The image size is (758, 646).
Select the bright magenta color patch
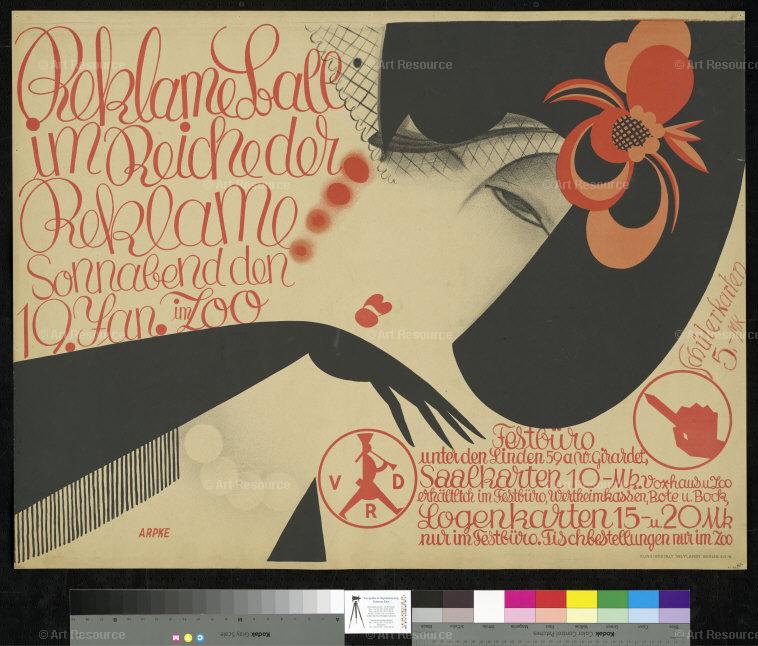[x=520, y=599]
